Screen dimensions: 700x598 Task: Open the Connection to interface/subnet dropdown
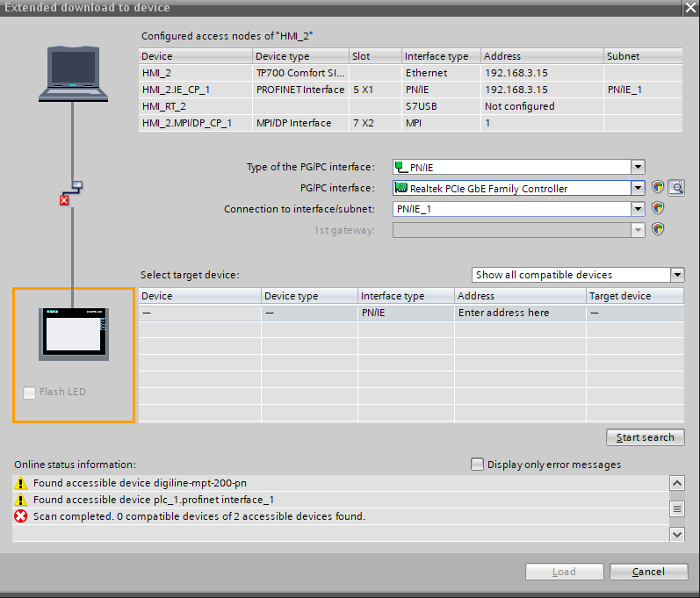(x=638, y=209)
